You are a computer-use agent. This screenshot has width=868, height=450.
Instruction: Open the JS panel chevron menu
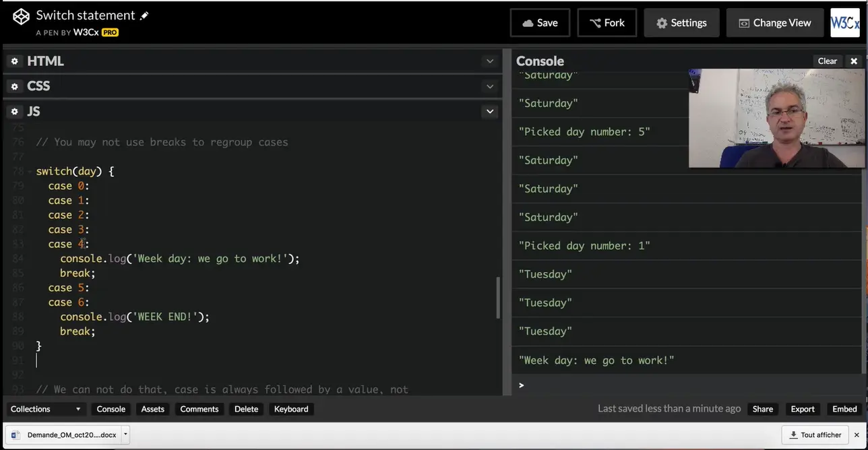click(490, 111)
